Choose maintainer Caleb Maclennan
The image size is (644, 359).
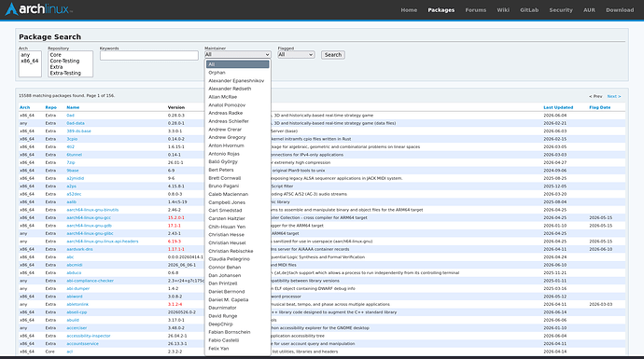point(237,194)
